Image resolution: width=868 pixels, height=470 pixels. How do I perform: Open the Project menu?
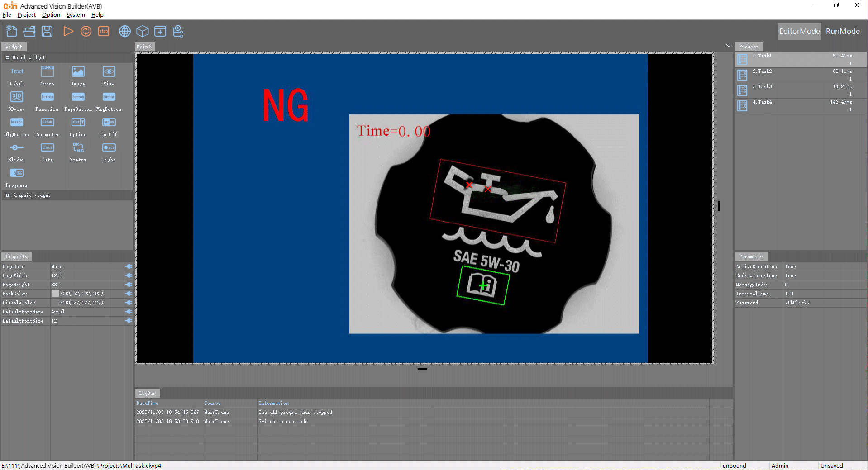(26, 15)
